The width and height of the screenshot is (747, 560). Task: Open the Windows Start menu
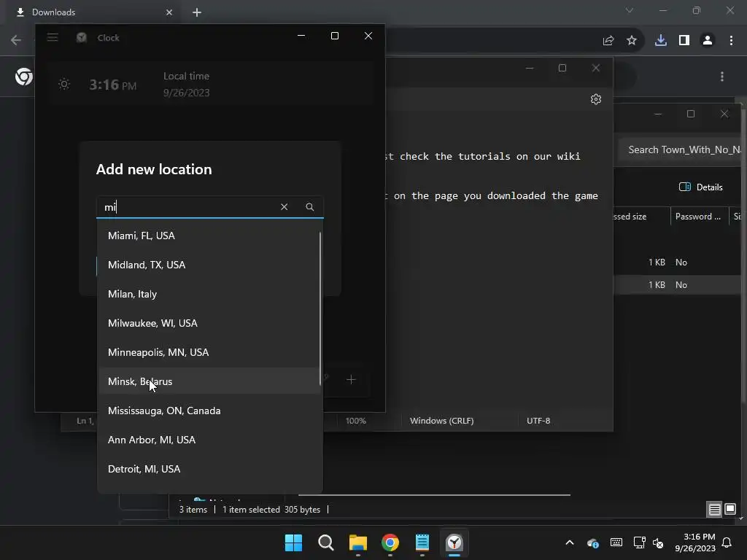[x=293, y=542]
